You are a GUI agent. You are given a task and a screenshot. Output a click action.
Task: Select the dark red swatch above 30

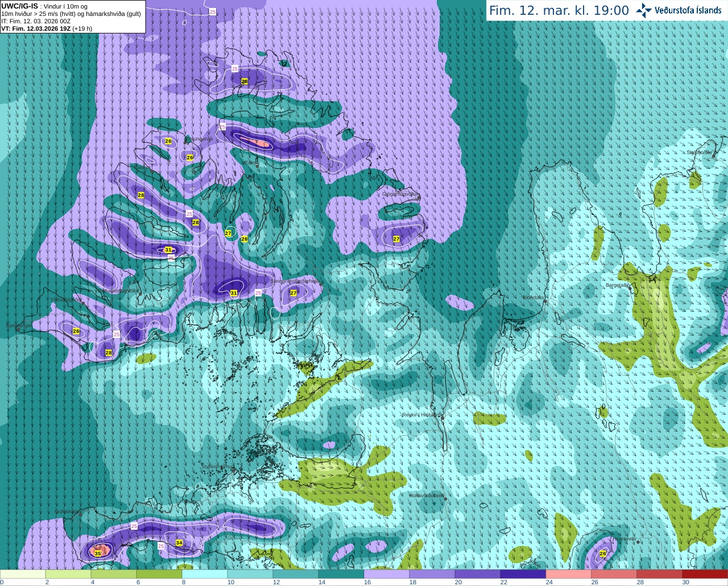[705, 574]
